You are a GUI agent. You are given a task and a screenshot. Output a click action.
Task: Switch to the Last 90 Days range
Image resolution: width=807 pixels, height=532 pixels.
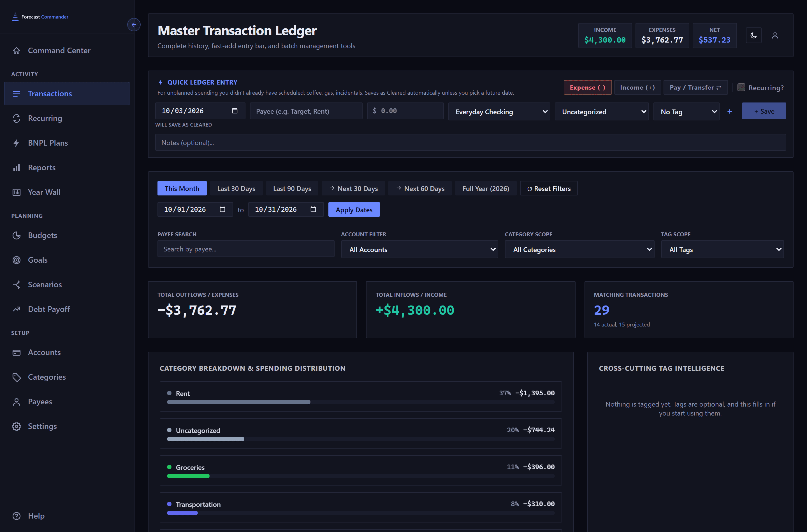point(292,188)
